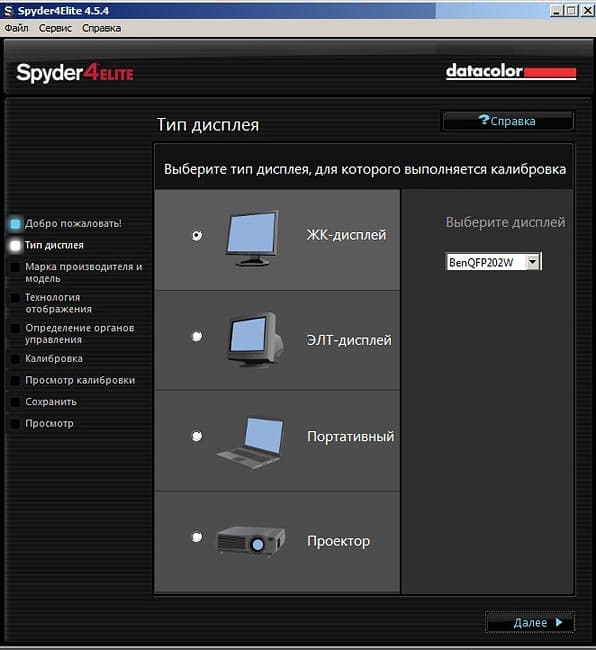Open the Справка menu in menu bar
Image resolution: width=596 pixels, height=650 pixels.
[102, 28]
